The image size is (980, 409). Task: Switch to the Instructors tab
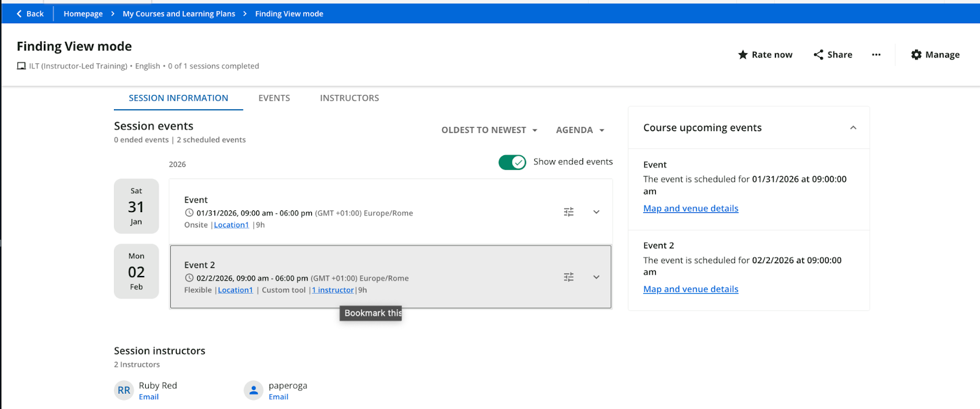point(349,98)
